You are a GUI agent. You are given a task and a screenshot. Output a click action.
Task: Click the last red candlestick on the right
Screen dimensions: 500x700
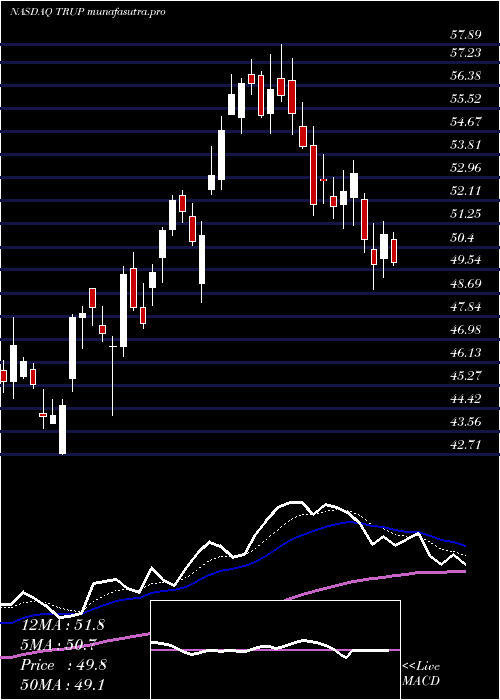point(394,251)
